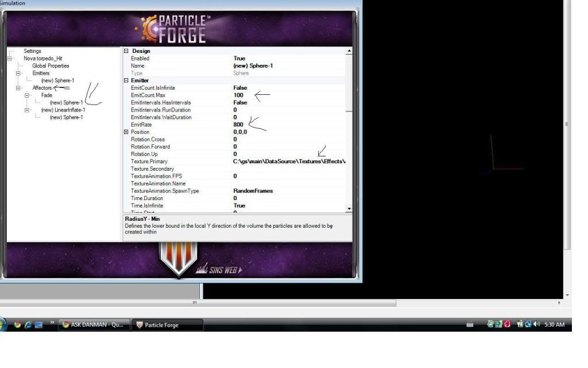The height and width of the screenshot is (368, 588).
Task: Follow the SINS WEB link
Action: click(x=219, y=269)
